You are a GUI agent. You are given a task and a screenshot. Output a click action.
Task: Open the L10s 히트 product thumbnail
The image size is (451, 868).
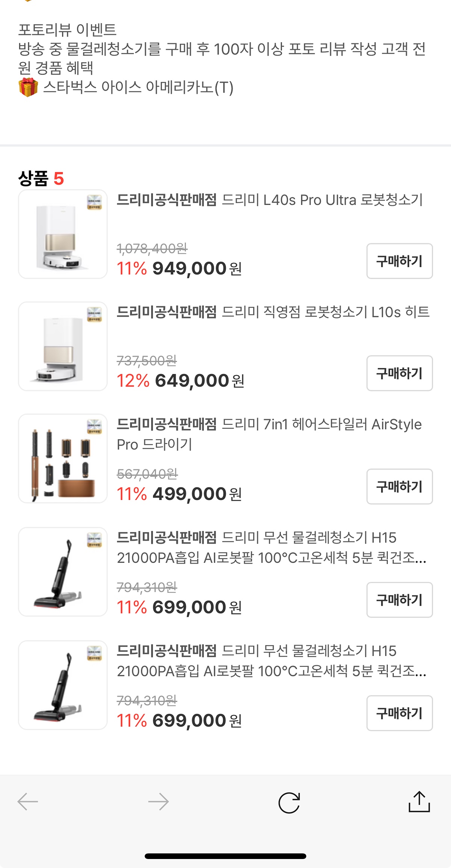[x=63, y=346]
